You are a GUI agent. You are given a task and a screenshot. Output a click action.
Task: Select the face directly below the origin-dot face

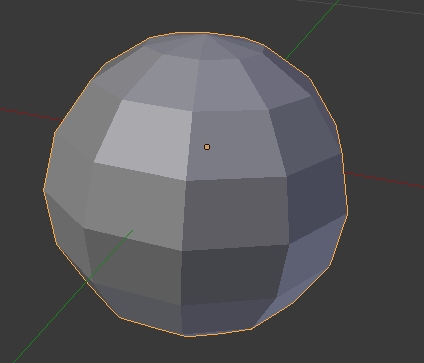[x=236, y=213]
